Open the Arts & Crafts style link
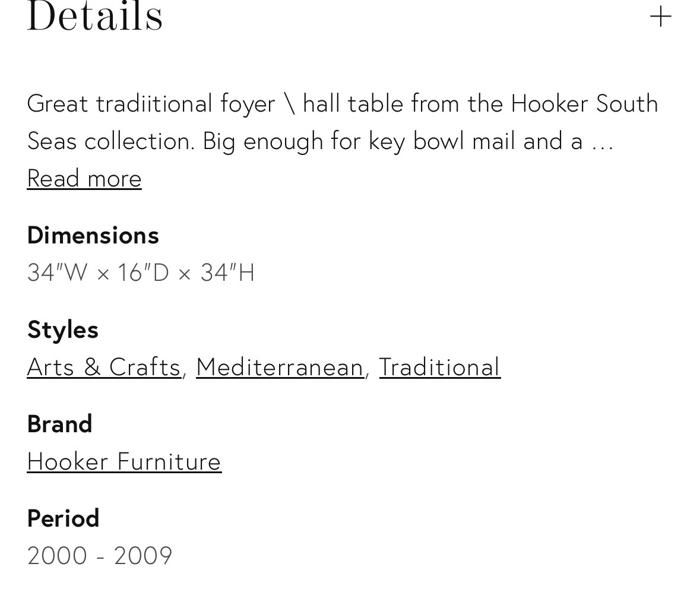The height and width of the screenshot is (608, 700). [x=104, y=367]
